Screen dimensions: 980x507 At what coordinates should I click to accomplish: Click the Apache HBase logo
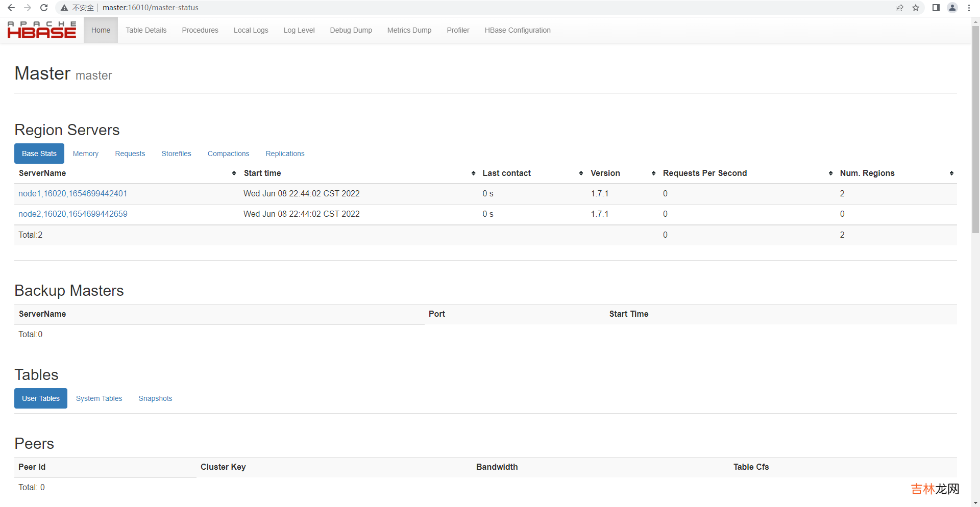pos(42,30)
